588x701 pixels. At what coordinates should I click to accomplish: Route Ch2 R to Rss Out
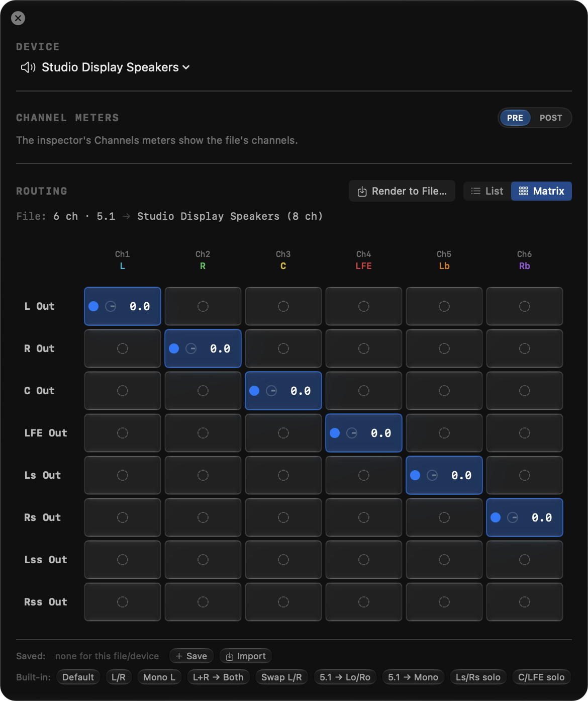[203, 602]
